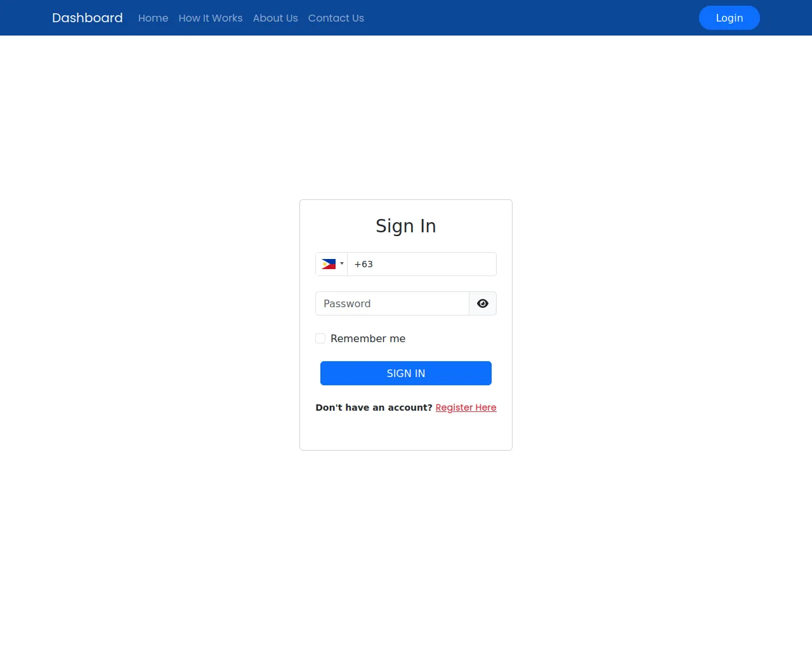Click empty navbar area left of Login

pyautogui.click(x=532, y=18)
